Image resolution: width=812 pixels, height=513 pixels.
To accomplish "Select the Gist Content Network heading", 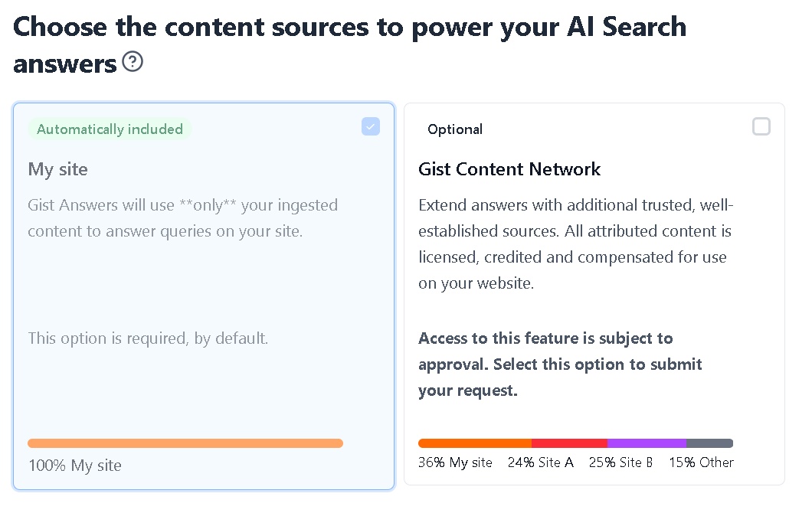I will pos(509,169).
